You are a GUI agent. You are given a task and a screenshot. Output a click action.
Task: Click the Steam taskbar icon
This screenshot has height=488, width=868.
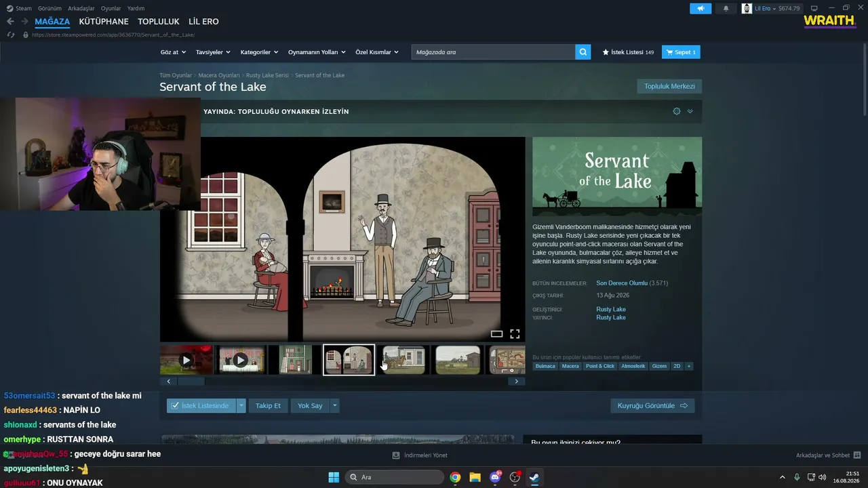point(534,477)
